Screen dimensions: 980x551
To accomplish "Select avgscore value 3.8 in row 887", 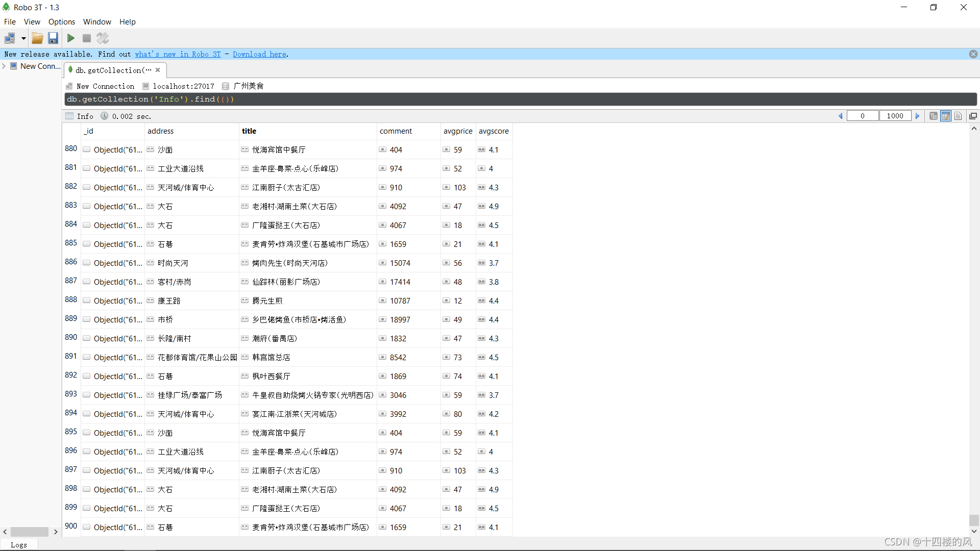I will [494, 282].
